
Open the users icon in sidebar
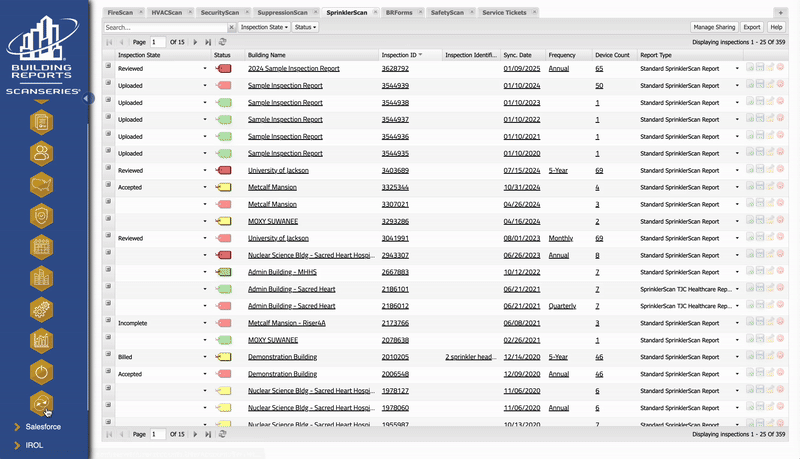(x=42, y=153)
